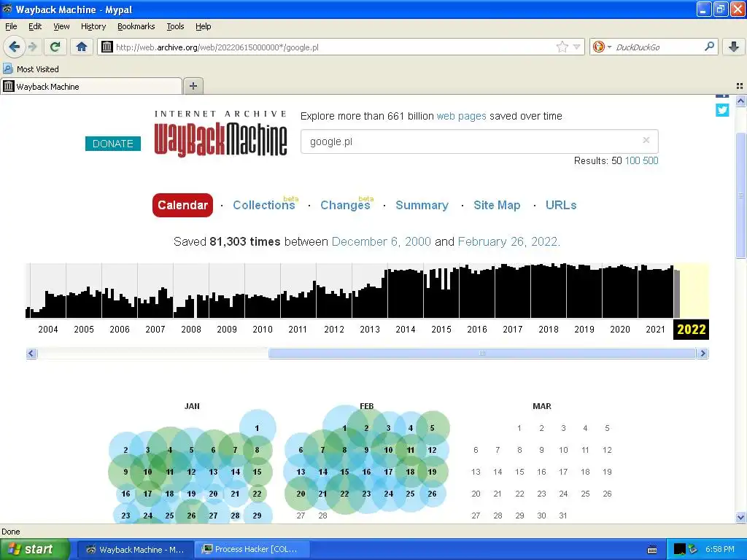Click the timeline scroll left arrow

[31, 354]
